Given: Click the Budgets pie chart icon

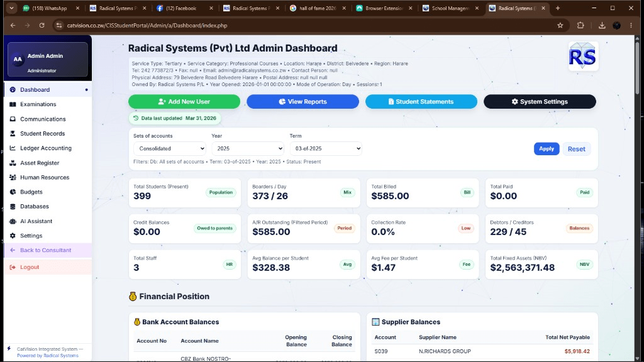Looking at the screenshot, I should point(13,192).
